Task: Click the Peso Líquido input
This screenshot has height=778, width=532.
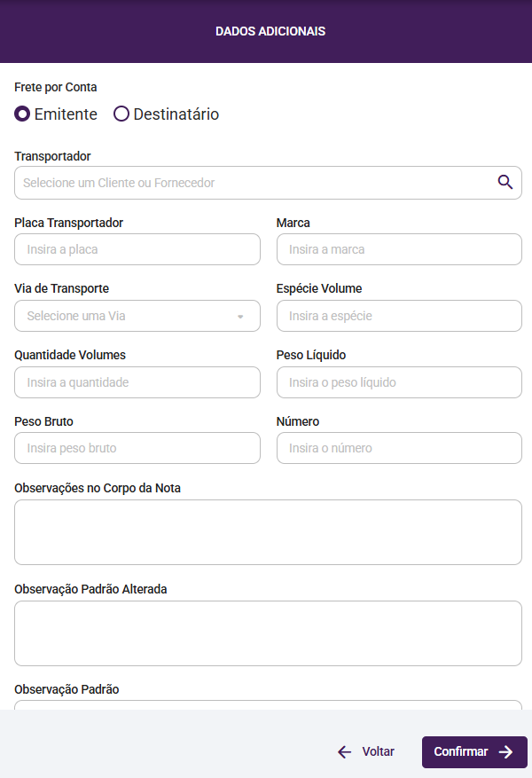Action: tap(399, 382)
